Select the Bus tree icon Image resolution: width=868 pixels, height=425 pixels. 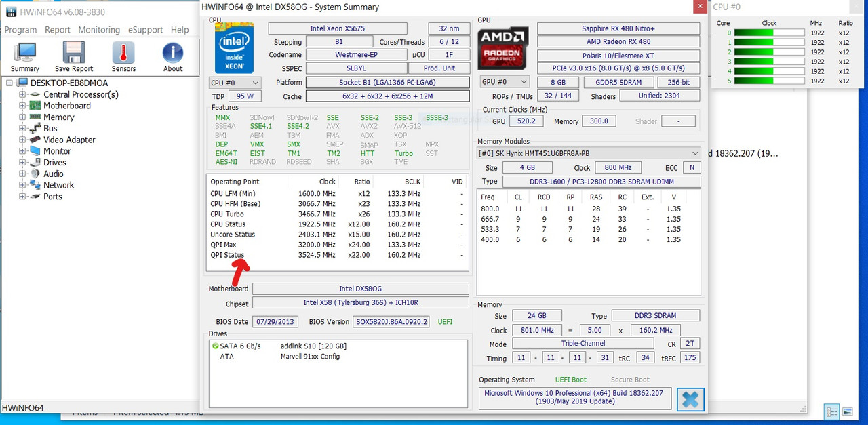tap(35, 129)
